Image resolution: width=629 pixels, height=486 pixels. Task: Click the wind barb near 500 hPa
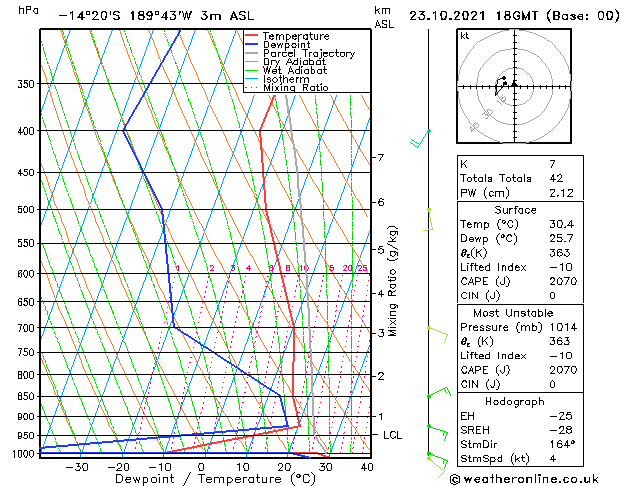pyautogui.click(x=429, y=217)
